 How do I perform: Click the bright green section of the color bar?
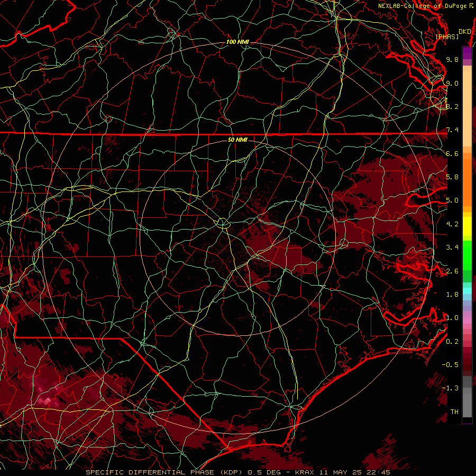point(467,255)
